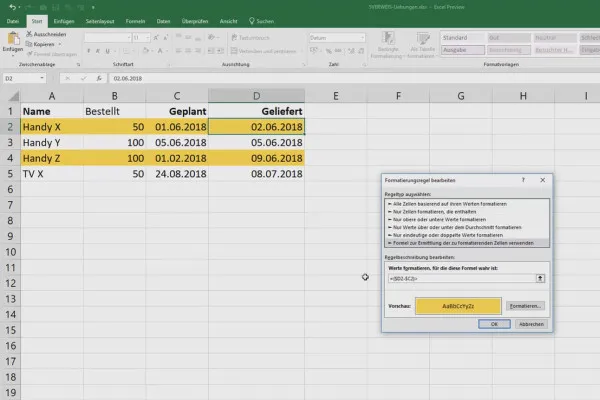
Task: Click the orientation text angle icon
Action: pyautogui.click(x=211, y=38)
